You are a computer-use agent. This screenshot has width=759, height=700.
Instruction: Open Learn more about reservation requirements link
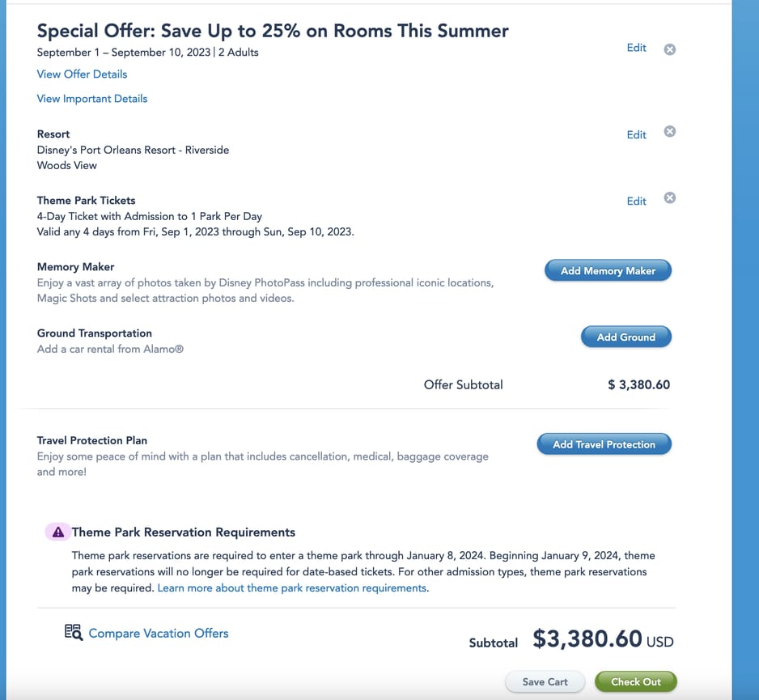292,588
